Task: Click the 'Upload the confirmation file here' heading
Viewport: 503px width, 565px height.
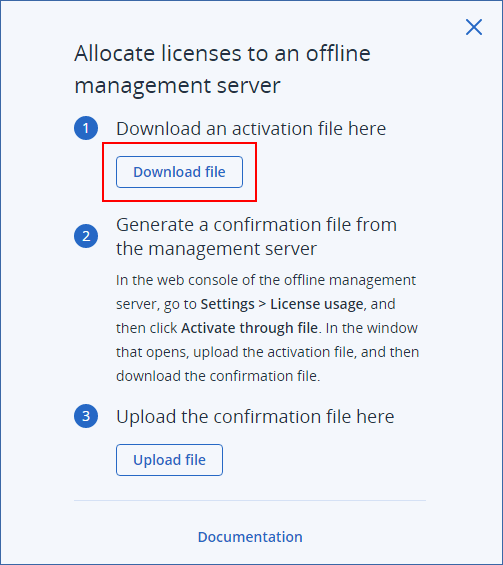Action: point(255,417)
